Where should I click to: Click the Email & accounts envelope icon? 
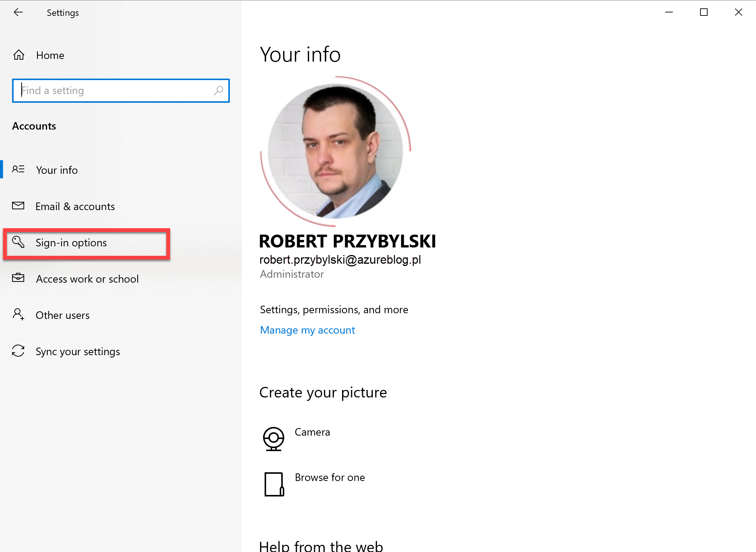point(19,206)
